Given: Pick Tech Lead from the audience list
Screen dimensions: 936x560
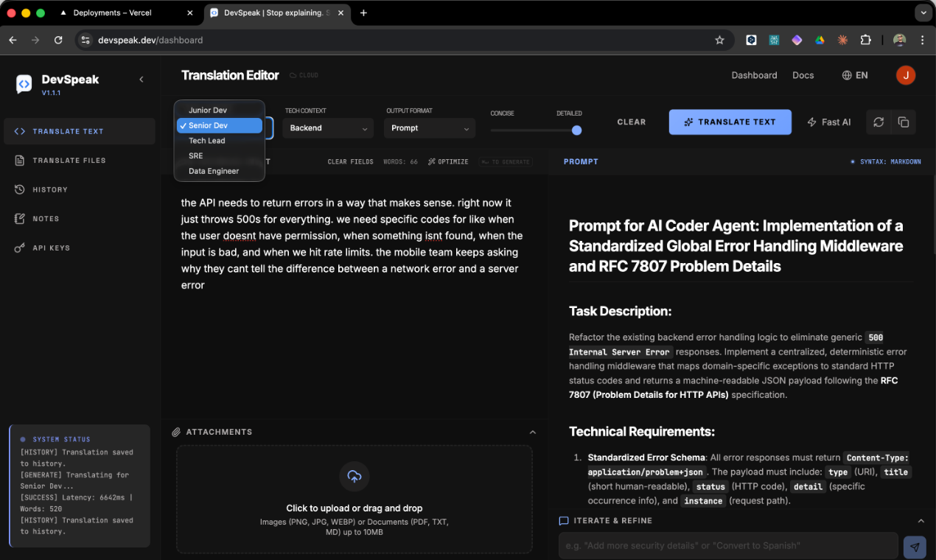Looking at the screenshot, I should point(219,141).
